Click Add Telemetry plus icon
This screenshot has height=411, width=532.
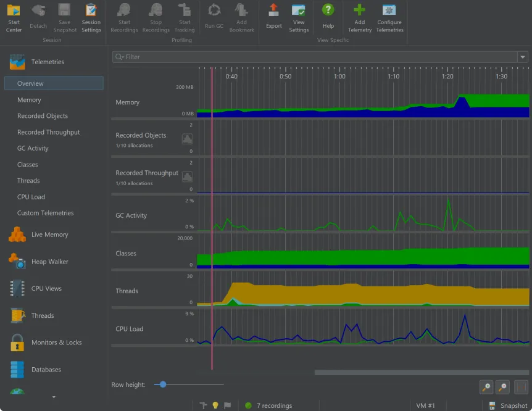pos(359,10)
